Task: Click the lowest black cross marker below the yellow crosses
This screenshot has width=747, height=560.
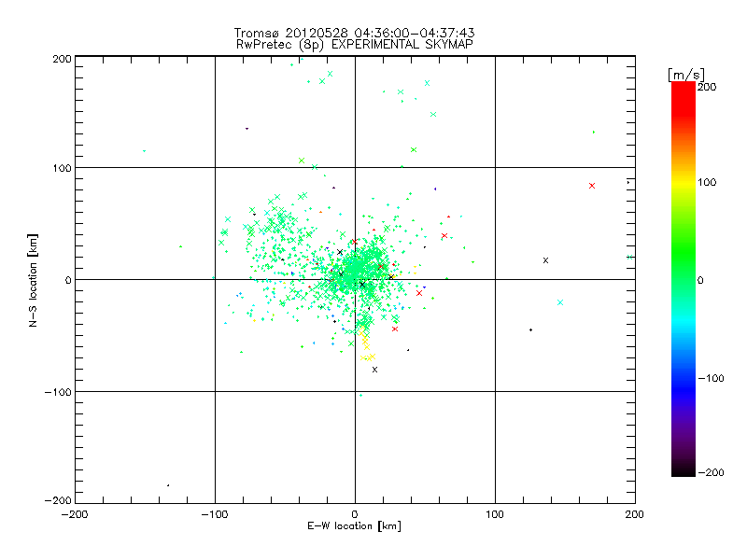Action: tap(375, 370)
